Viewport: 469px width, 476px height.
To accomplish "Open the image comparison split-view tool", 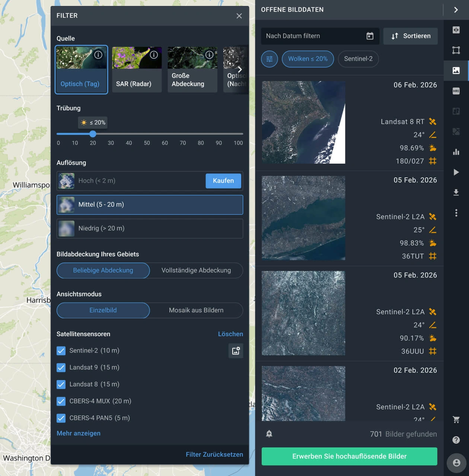I will 456,30.
